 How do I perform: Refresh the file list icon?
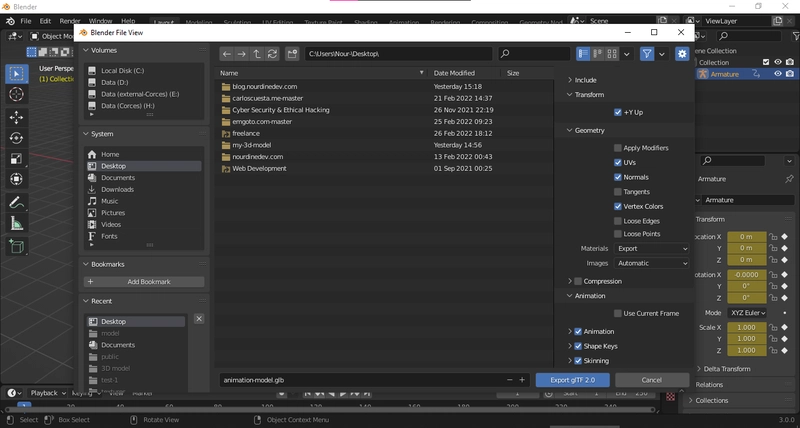[x=272, y=54]
